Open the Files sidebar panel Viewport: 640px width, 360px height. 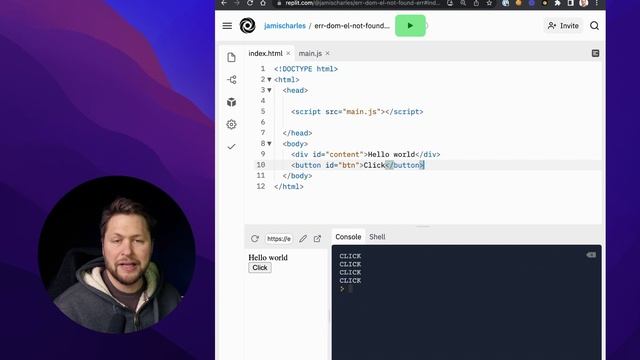point(231,58)
